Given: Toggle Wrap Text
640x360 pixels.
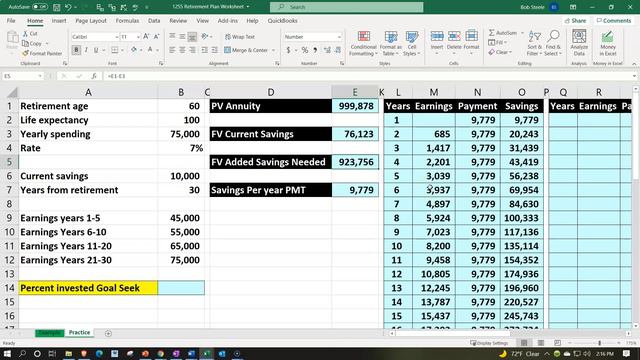Looking at the screenshot, I should pyautogui.click(x=240, y=37).
